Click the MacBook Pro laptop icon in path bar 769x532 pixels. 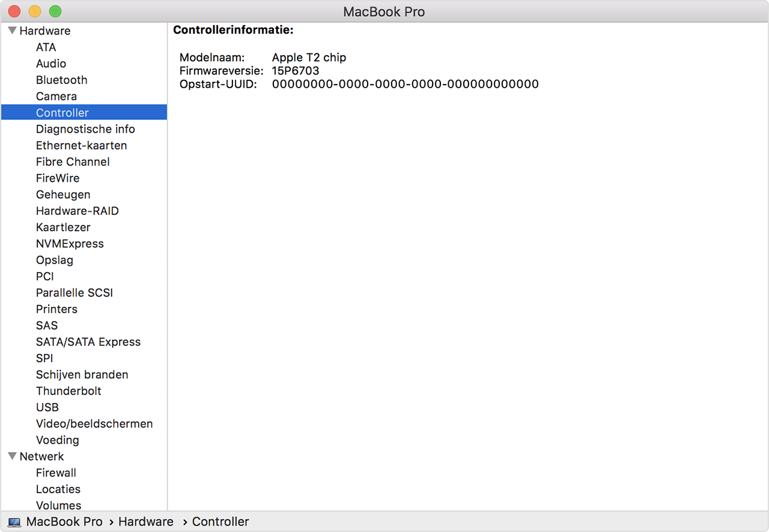point(14,522)
